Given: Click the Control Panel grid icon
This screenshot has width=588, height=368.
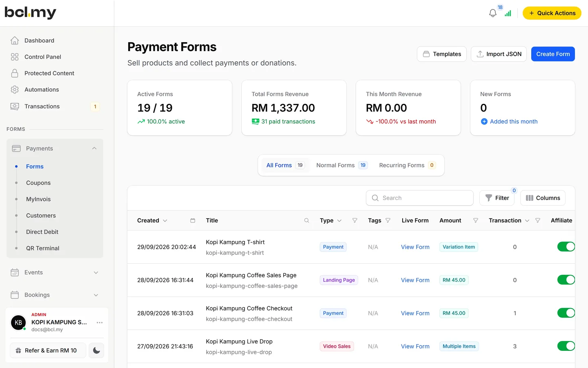Looking at the screenshot, I should [x=15, y=57].
